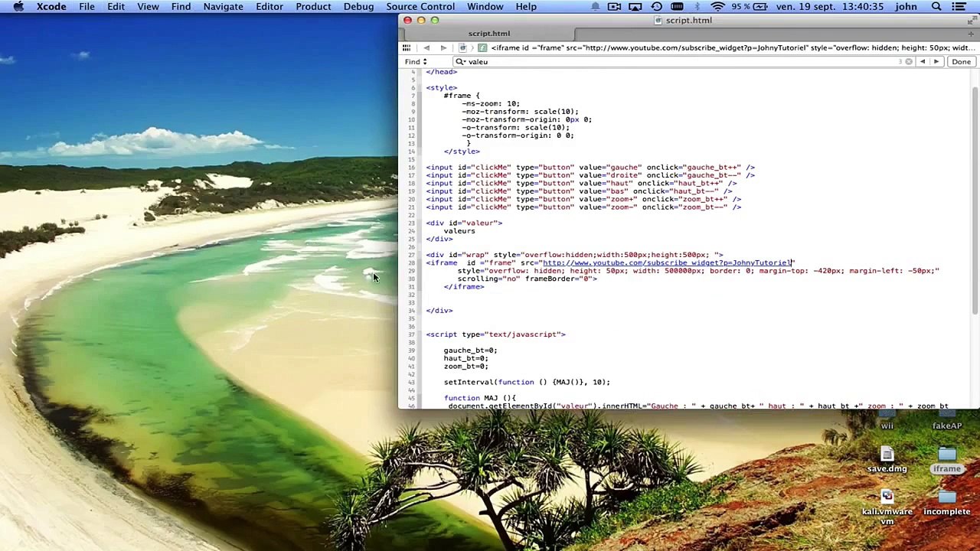The width and height of the screenshot is (980, 551).
Task: Click the document proxy icon in title bar
Action: (x=658, y=21)
